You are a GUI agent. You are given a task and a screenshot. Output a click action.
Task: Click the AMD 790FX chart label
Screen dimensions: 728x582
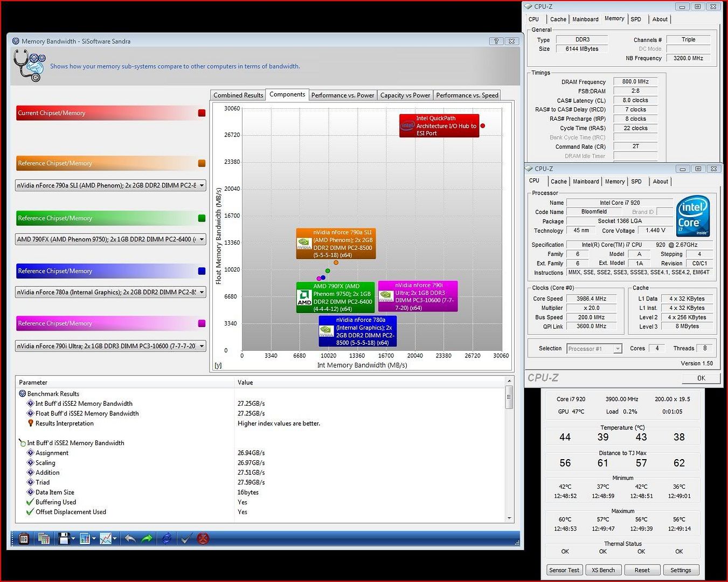click(336, 297)
